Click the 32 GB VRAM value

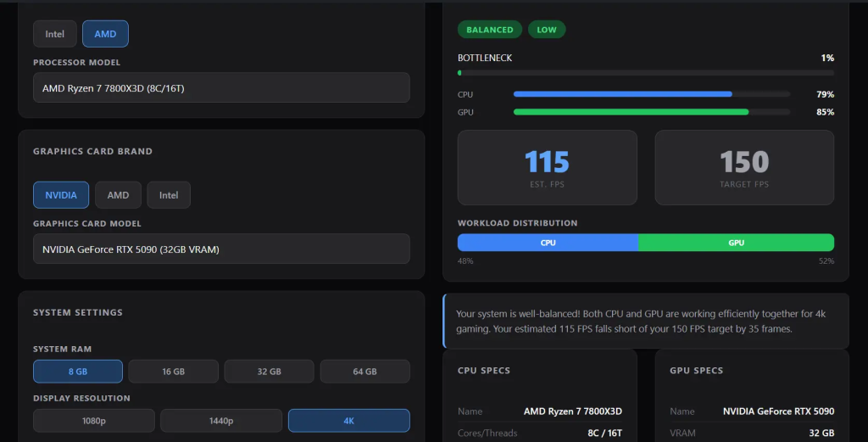821,434
